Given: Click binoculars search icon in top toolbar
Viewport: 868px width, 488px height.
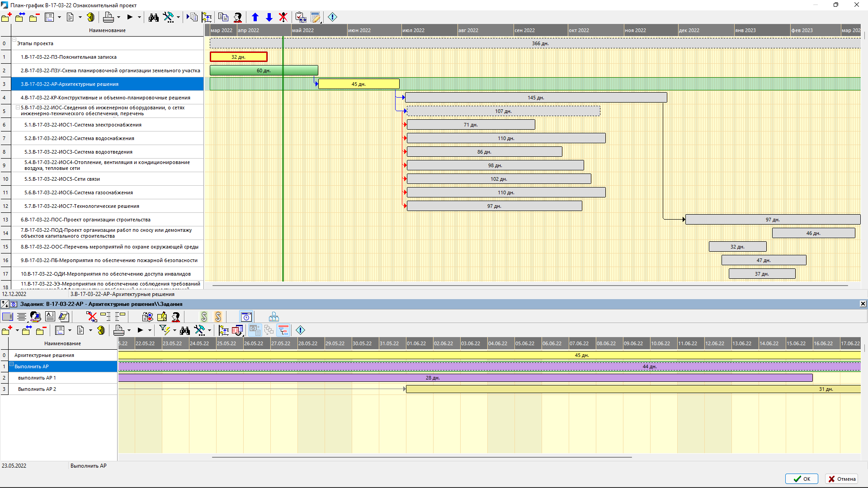Looking at the screenshot, I should click(154, 17).
